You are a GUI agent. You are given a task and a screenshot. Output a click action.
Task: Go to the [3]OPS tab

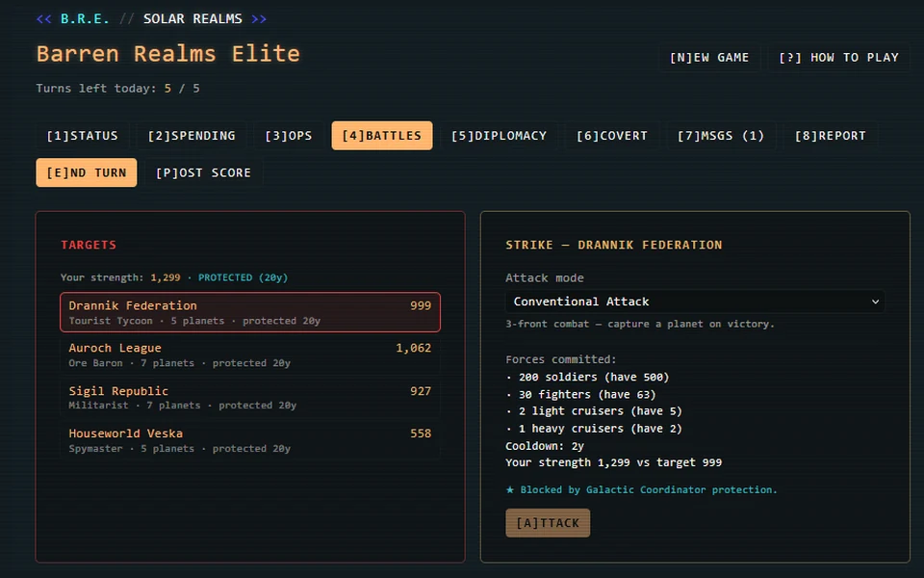click(289, 136)
